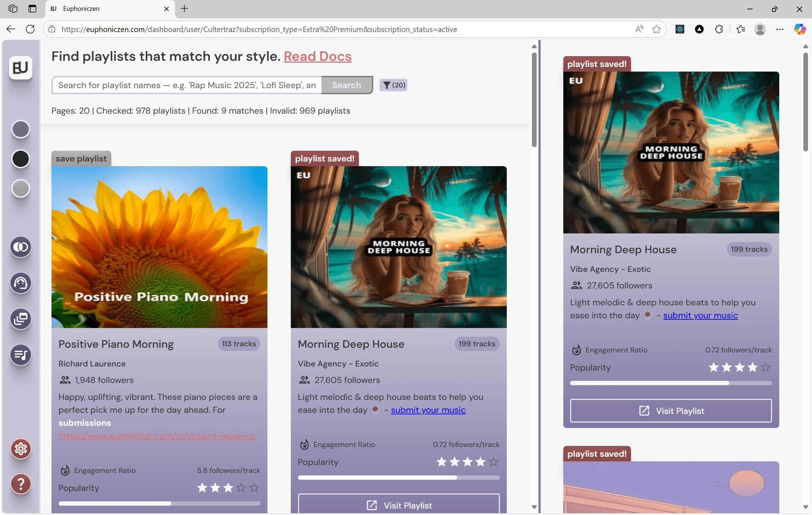
Task: Save the Positive Piano Morning playlist
Action: coord(81,158)
